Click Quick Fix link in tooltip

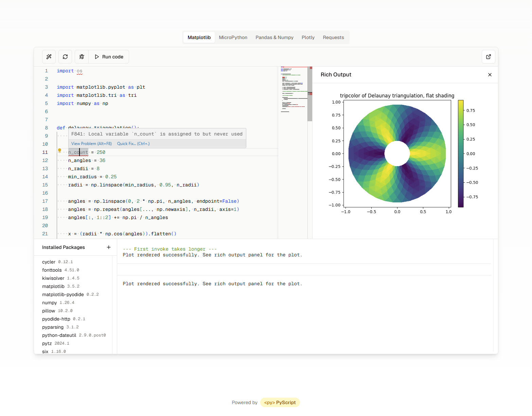133,144
